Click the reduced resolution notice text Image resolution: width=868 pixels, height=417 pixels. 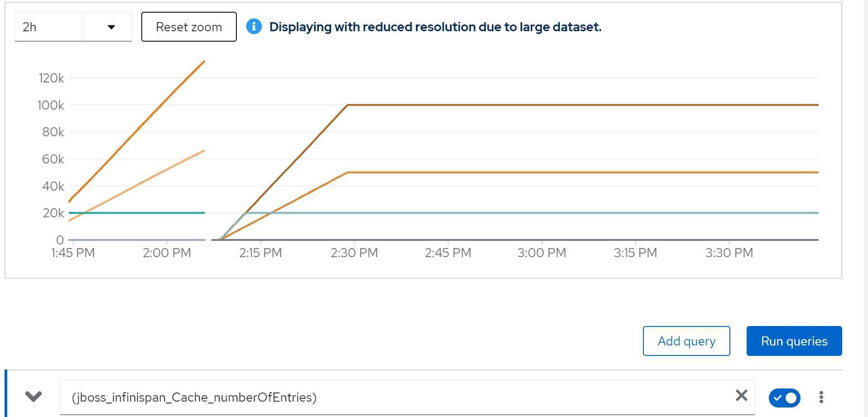pos(435,27)
